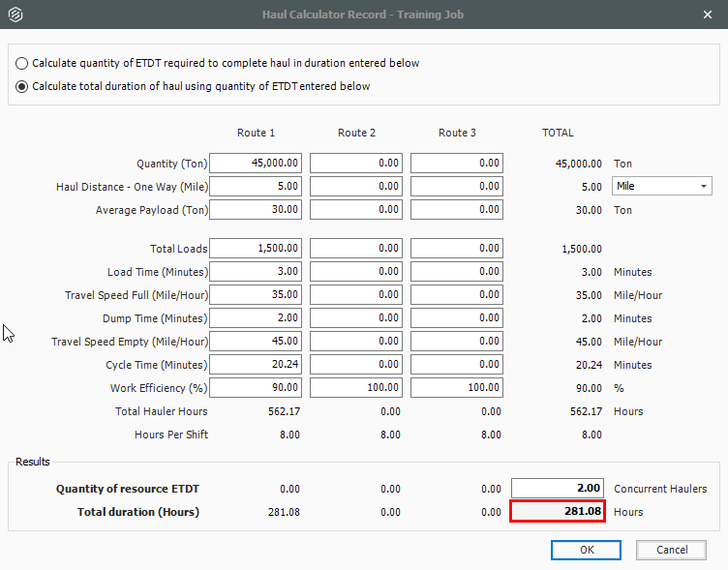Click Route 1 Dump Time field
Viewport: 728px width, 570px height.
click(x=257, y=318)
